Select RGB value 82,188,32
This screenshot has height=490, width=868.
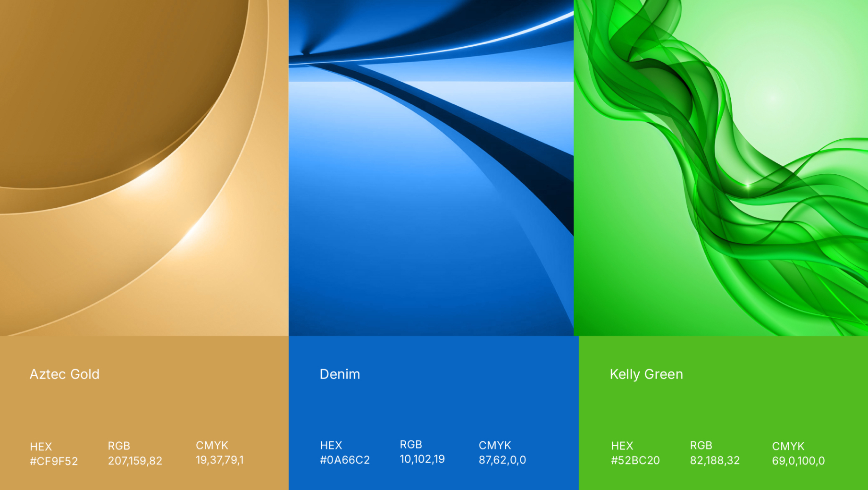click(x=715, y=460)
